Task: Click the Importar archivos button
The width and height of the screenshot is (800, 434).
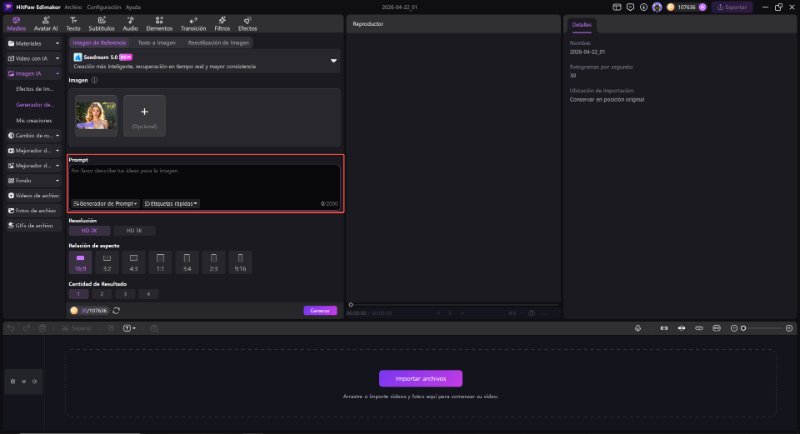Action: (420, 378)
